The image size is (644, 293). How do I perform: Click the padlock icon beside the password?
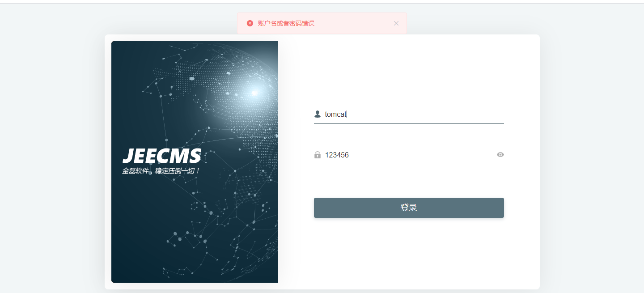[x=318, y=155]
